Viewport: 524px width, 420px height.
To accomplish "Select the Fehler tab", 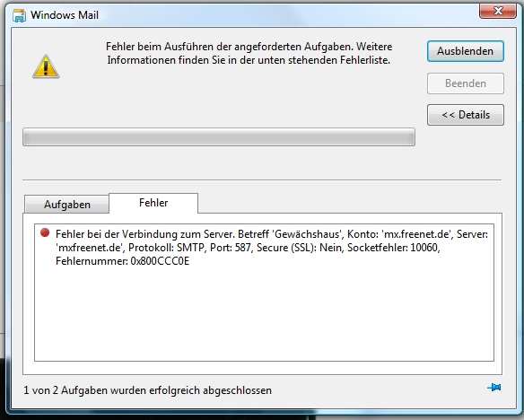I will pos(153,203).
